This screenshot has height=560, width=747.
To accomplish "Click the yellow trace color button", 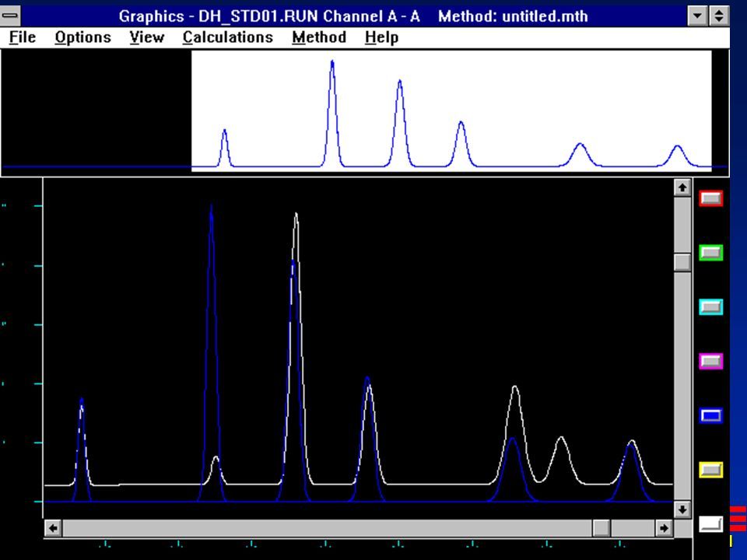I will pyautogui.click(x=710, y=470).
